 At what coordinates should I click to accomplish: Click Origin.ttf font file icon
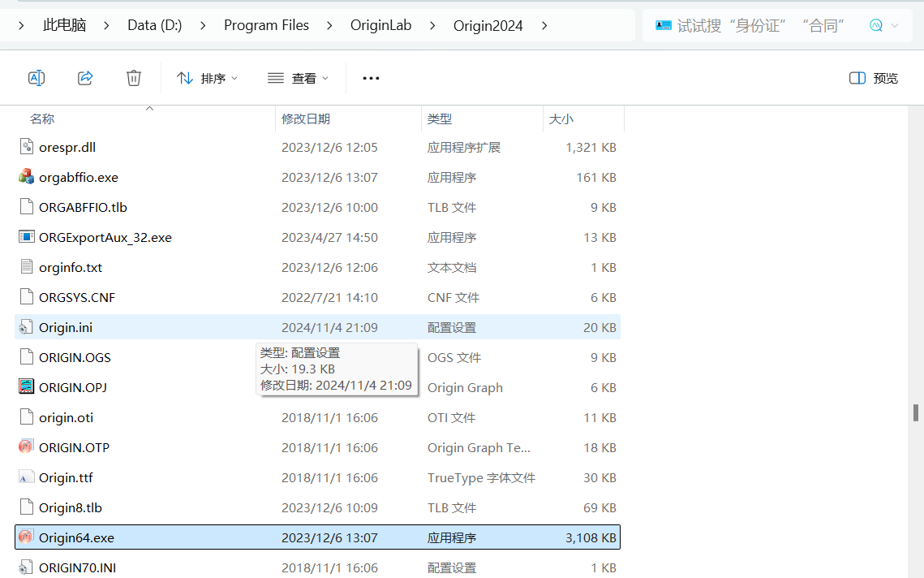26,477
